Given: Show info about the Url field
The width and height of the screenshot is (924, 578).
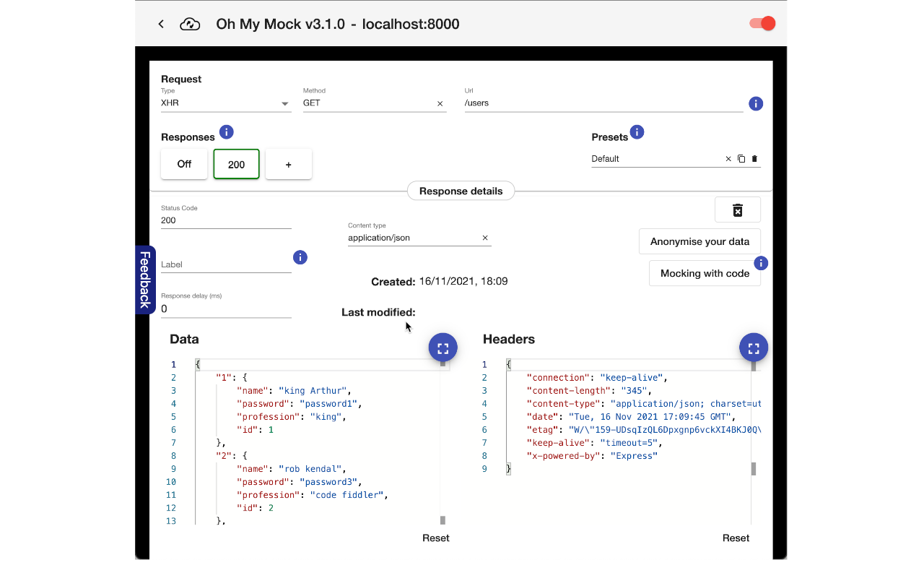Looking at the screenshot, I should 756,103.
